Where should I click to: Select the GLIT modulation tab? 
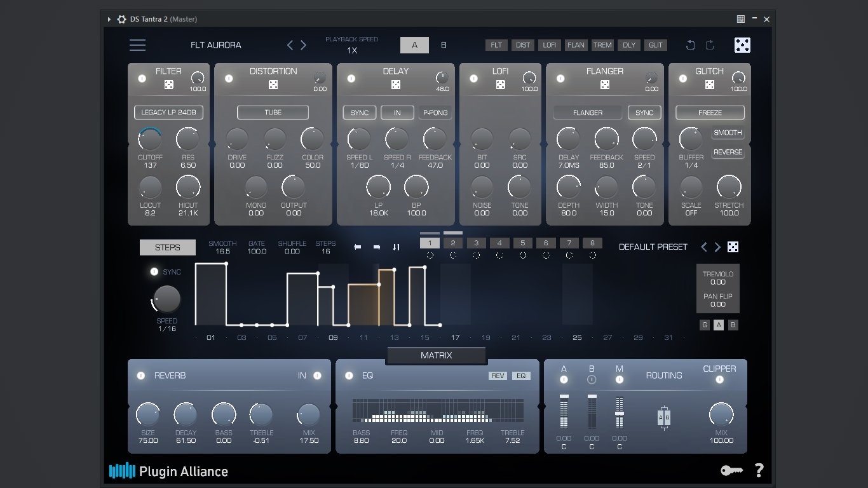(x=655, y=45)
